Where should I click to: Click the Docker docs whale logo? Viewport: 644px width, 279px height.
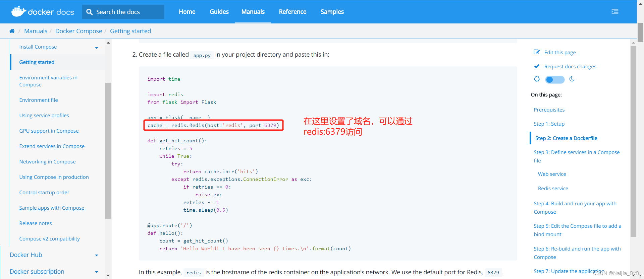click(18, 11)
